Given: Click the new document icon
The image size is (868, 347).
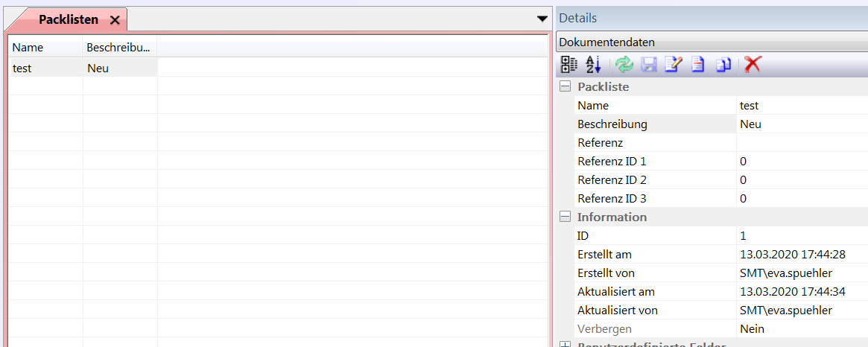Looking at the screenshot, I should (698, 65).
